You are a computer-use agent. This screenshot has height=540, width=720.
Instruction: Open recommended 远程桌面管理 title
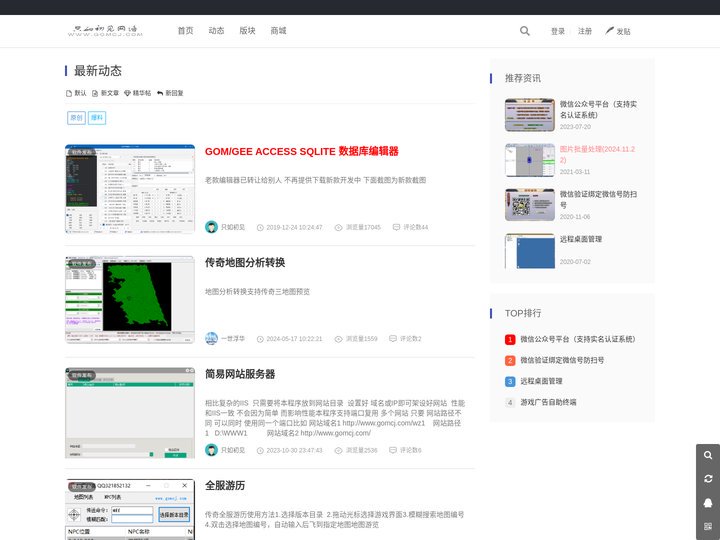coord(581,239)
